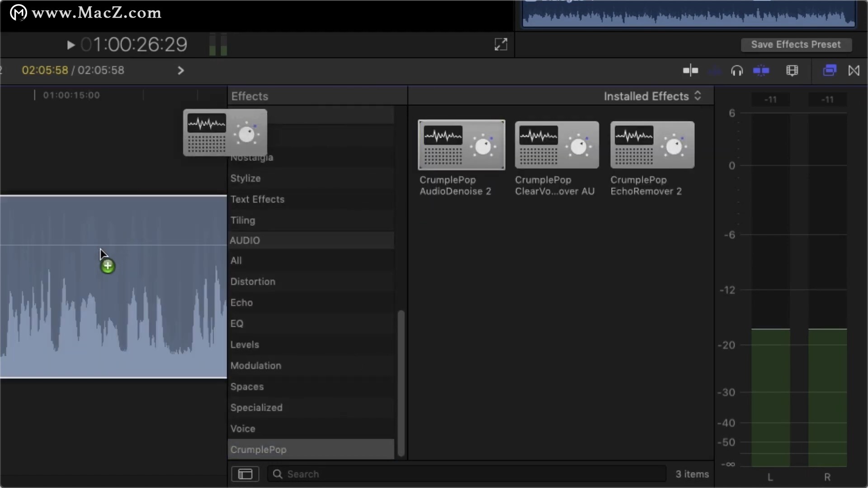The width and height of the screenshot is (868, 488).
Task: Select CrumplePop AudioDenoise 2 effect
Action: point(461,145)
